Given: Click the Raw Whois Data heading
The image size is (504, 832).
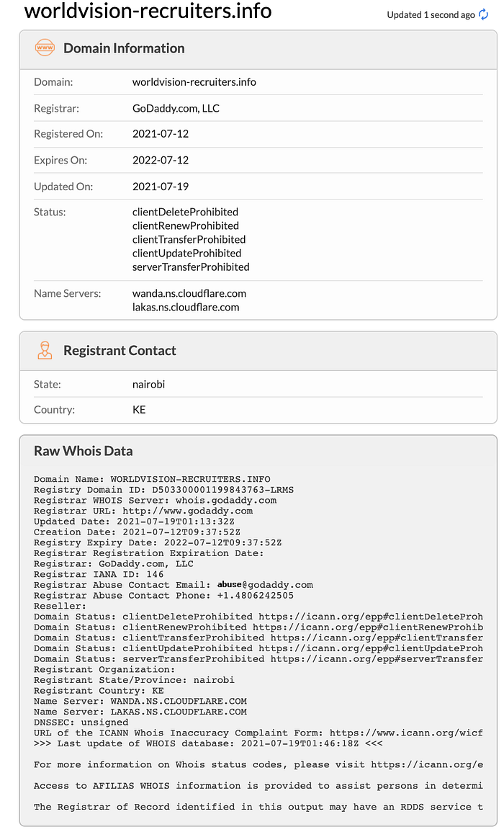Looking at the screenshot, I should [x=84, y=451].
